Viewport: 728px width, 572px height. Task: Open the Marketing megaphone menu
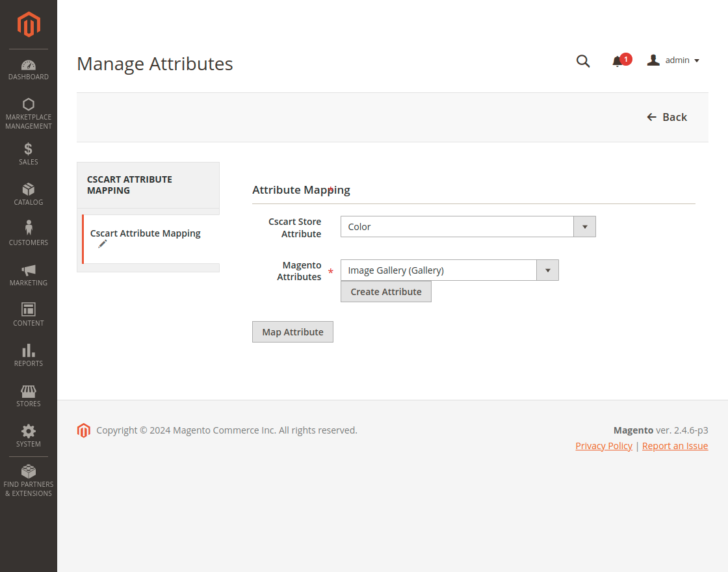point(29,274)
